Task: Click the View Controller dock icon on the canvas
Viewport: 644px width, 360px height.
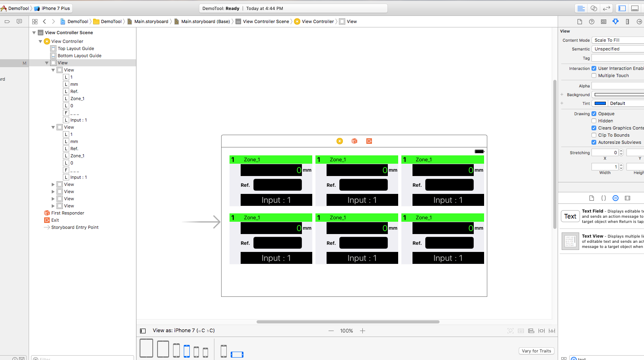Action: pos(340,141)
